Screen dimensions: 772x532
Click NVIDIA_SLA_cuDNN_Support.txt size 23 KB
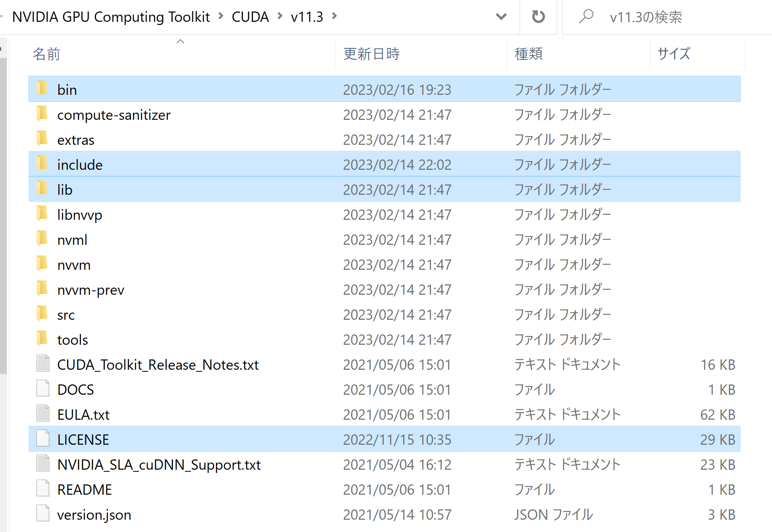(718, 465)
